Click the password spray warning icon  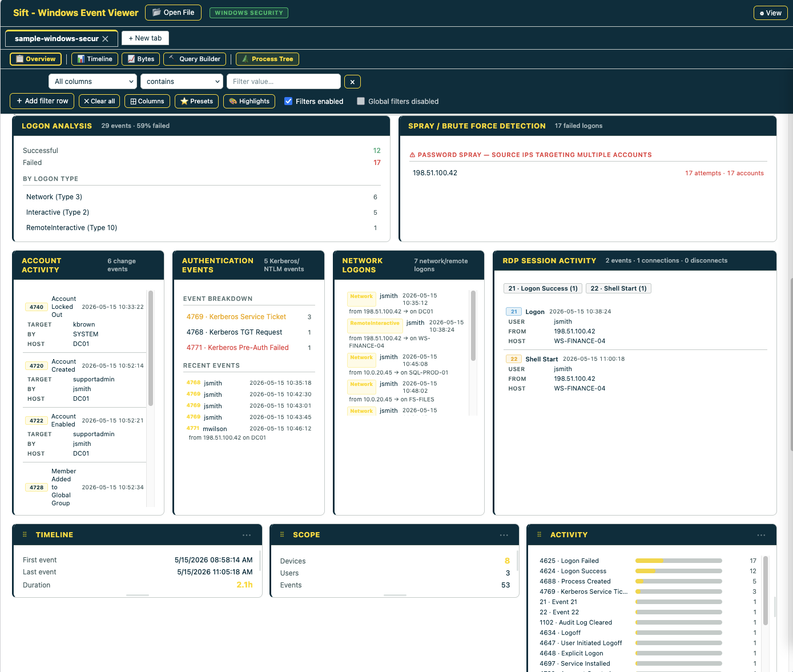(x=412, y=155)
